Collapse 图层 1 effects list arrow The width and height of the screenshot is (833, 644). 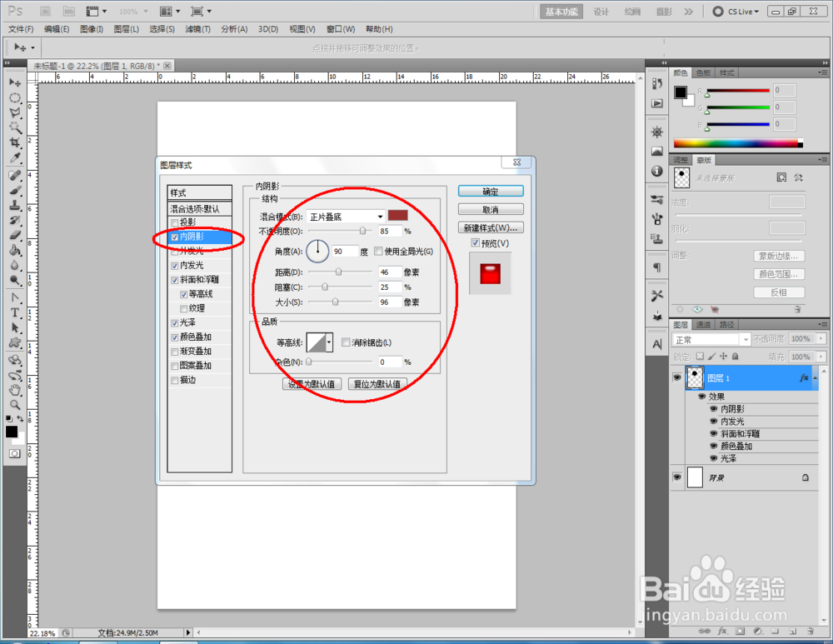[815, 377]
